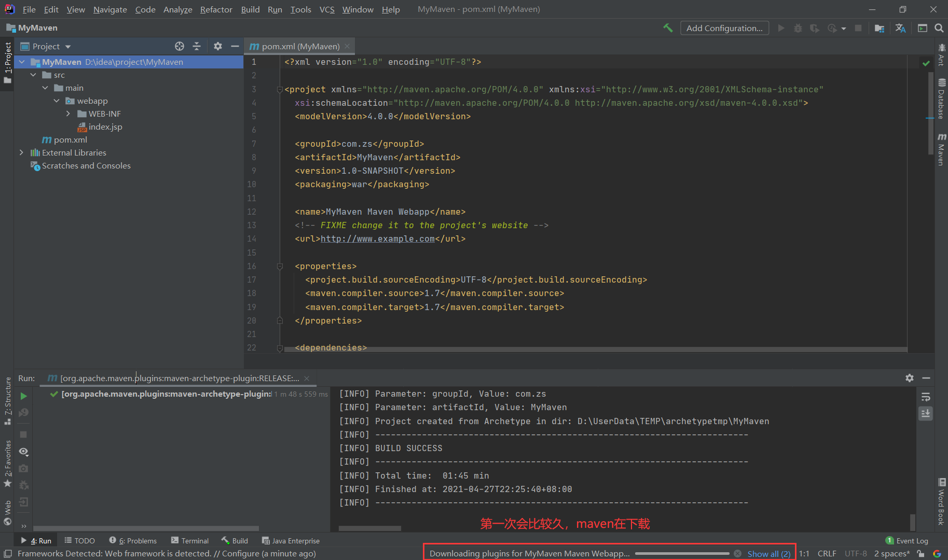948x560 pixels.
Task: Click Add Configuration button
Action: [724, 28]
